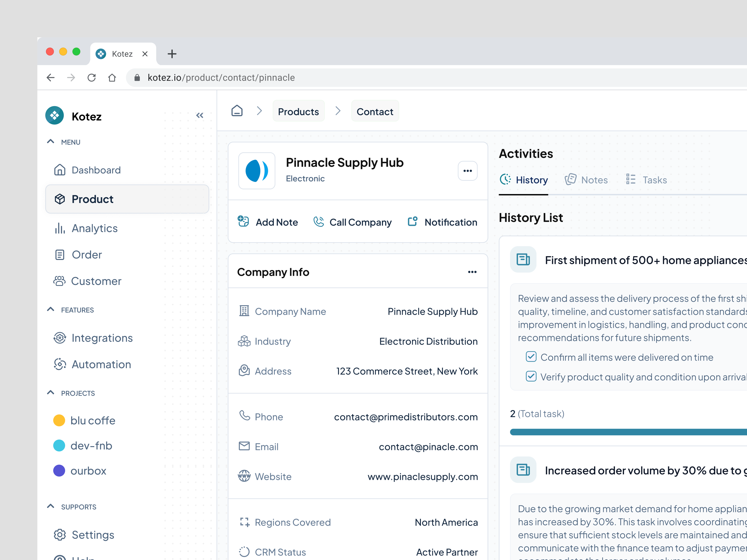Click the Email envelope icon
This screenshot has width=747, height=560.
pyautogui.click(x=244, y=446)
